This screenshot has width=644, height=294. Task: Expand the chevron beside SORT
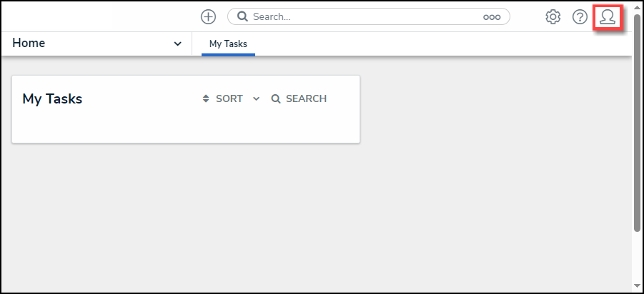(257, 99)
